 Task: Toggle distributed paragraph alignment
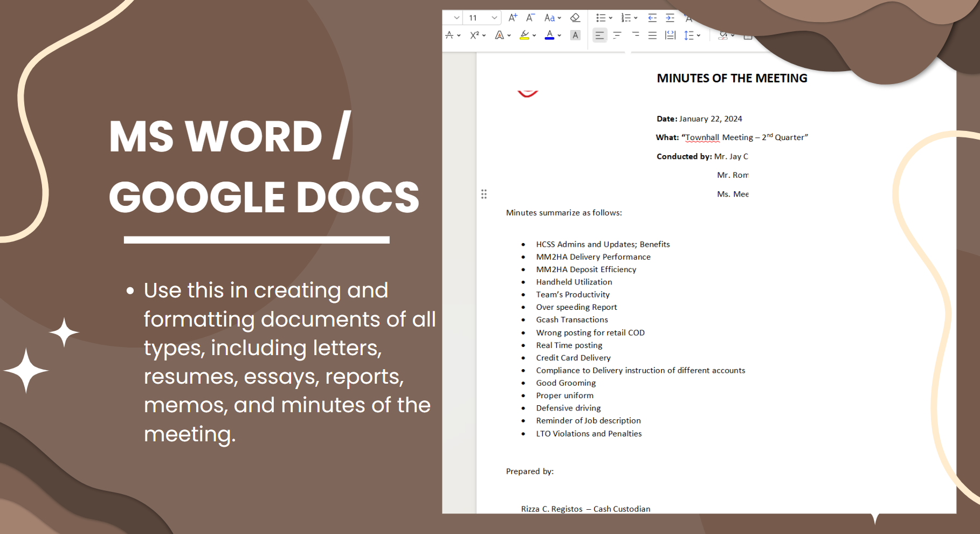pyautogui.click(x=670, y=36)
